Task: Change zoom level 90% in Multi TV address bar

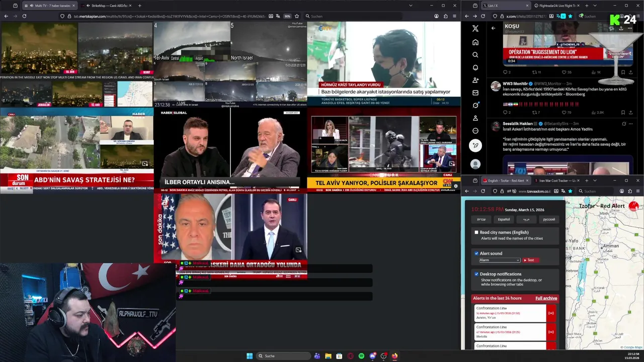Action: click(x=287, y=16)
